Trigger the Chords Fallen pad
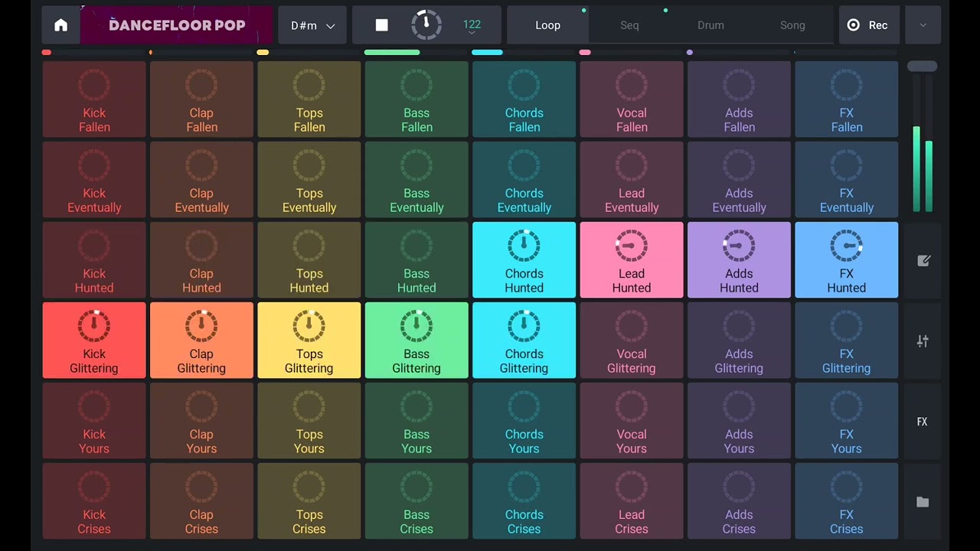Screen dimensions: 980x551 coord(524,99)
